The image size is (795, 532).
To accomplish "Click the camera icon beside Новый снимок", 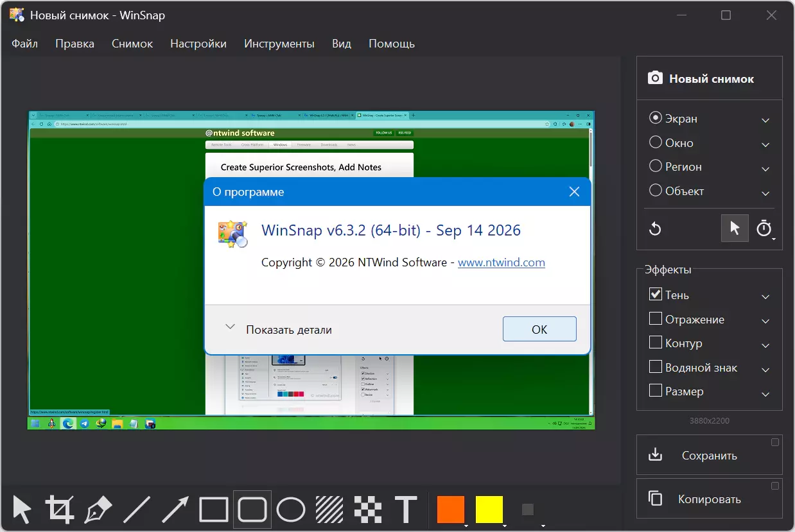I will [655, 78].
